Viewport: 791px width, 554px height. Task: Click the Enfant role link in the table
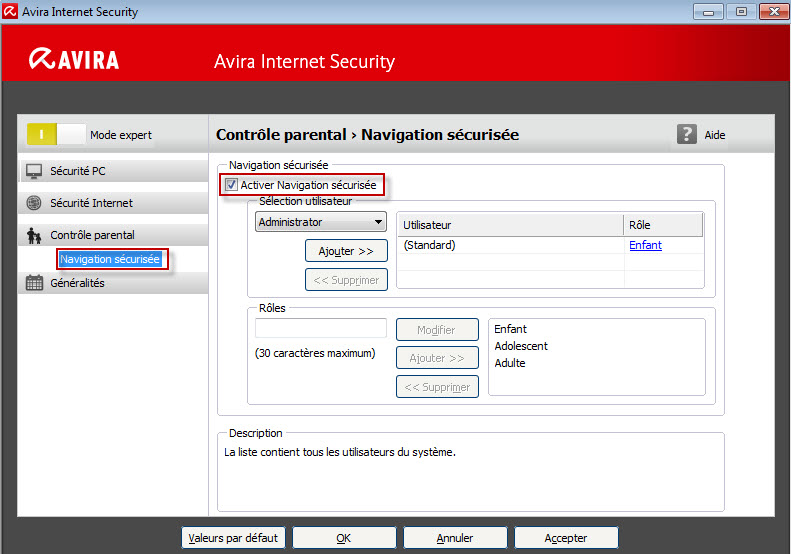pos(645,245)
